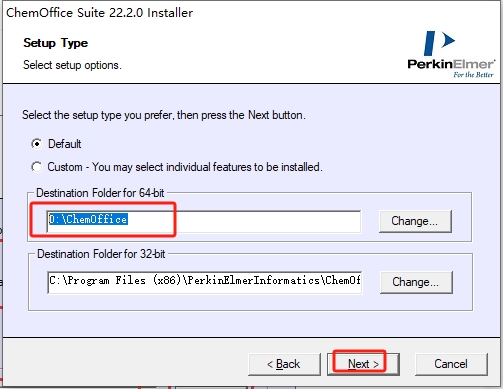Select the Default setup type radio button
Viewport: 503px width, 389px height.
(37, 144)
